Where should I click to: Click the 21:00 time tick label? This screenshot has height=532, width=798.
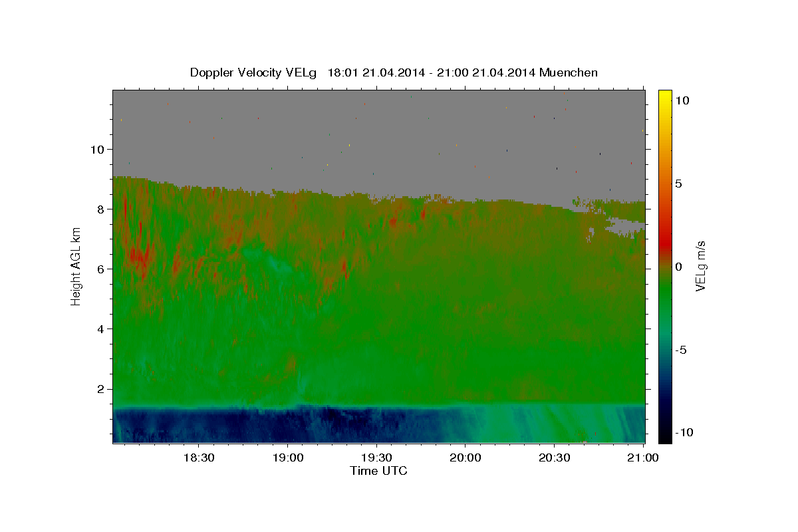(x=644, y=458)
